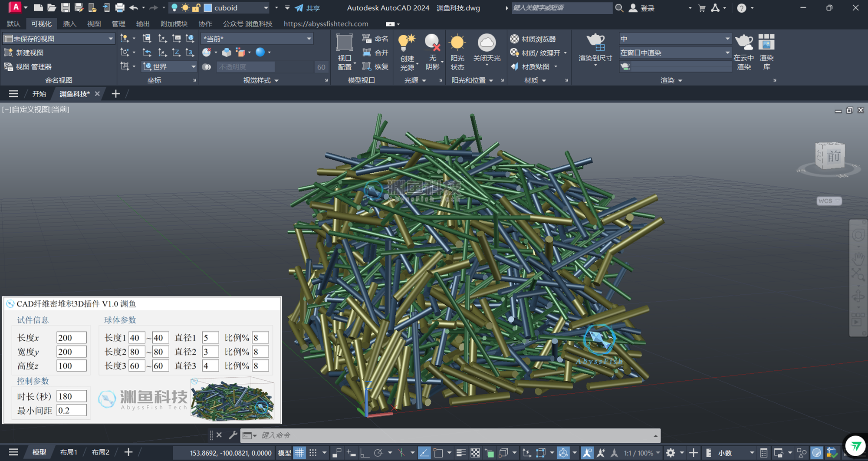The width and height of the screenshot is (868, 461).
Task: Open the Materials Browser
Action: [x=533, y=39]
